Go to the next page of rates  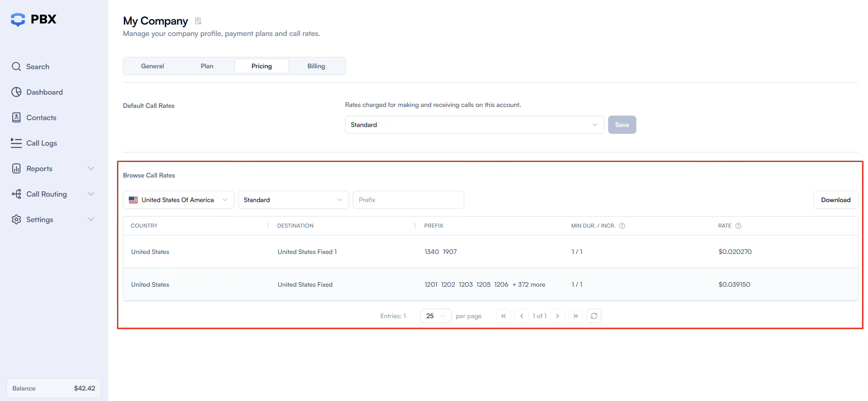point(558,316)
